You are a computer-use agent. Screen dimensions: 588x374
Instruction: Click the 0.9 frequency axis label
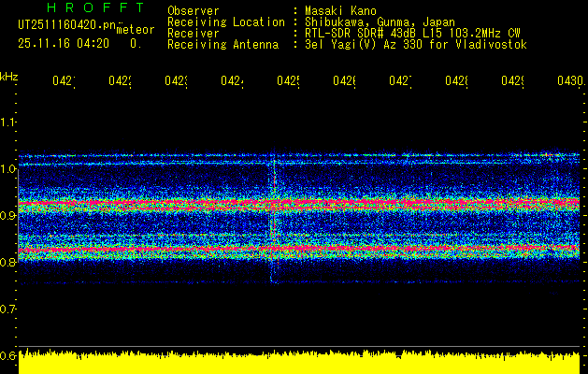8,216
